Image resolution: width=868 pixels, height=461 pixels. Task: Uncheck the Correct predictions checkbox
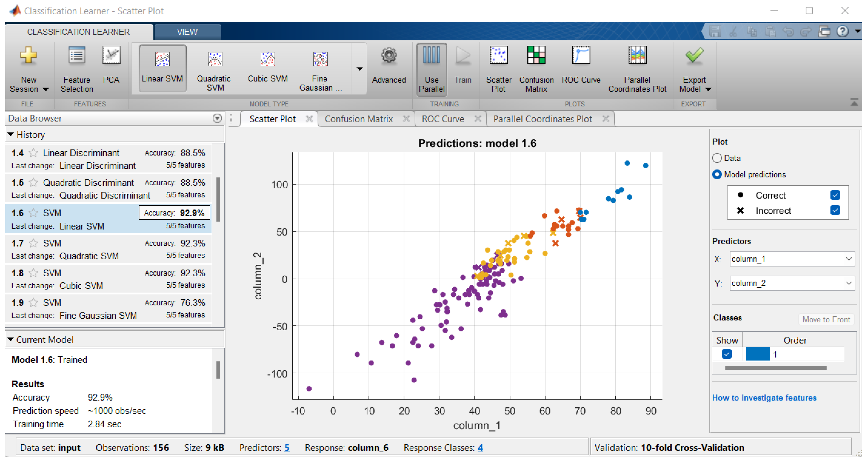[835, 195]
